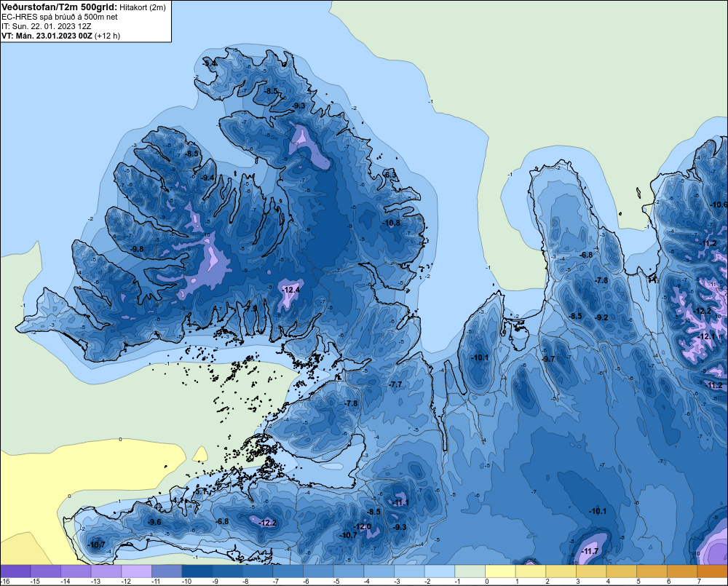Click the legend swatch between -16 and -15
Viewport: 728px width, 586px height.
tap(15, 571)
